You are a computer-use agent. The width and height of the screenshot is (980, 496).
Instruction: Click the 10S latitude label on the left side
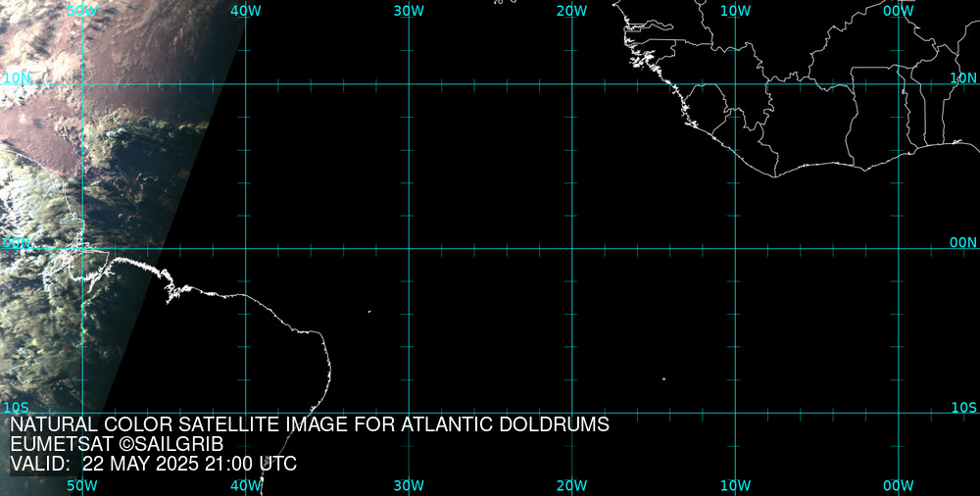point(17,408)
